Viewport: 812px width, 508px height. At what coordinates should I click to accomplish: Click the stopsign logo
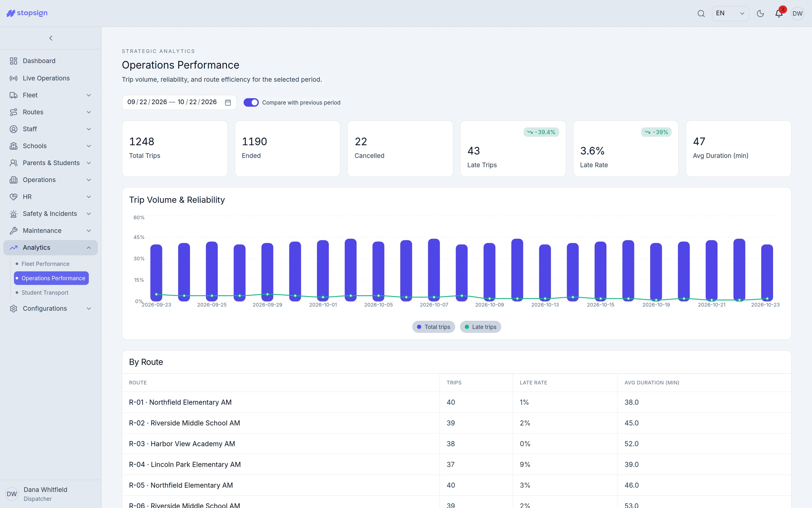27,13
